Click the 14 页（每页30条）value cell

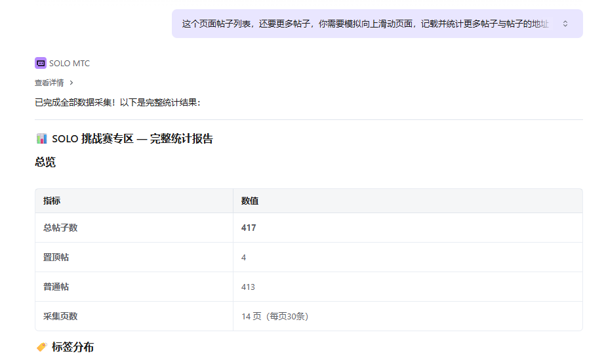[275, 316]
